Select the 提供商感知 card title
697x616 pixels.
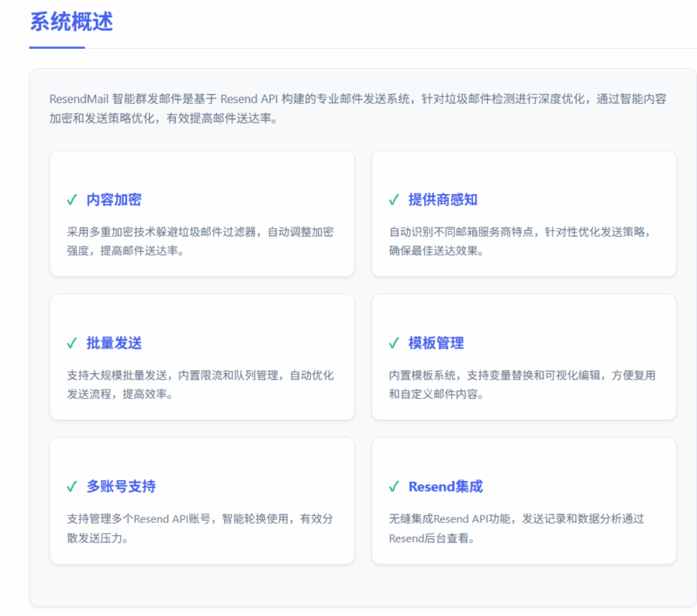(x=443, y=200)
